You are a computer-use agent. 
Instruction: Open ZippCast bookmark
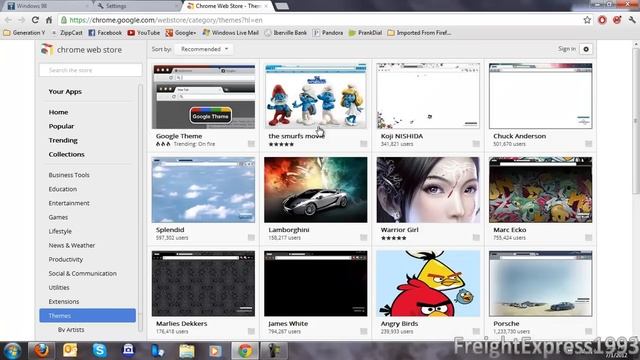tap(67, 33)
